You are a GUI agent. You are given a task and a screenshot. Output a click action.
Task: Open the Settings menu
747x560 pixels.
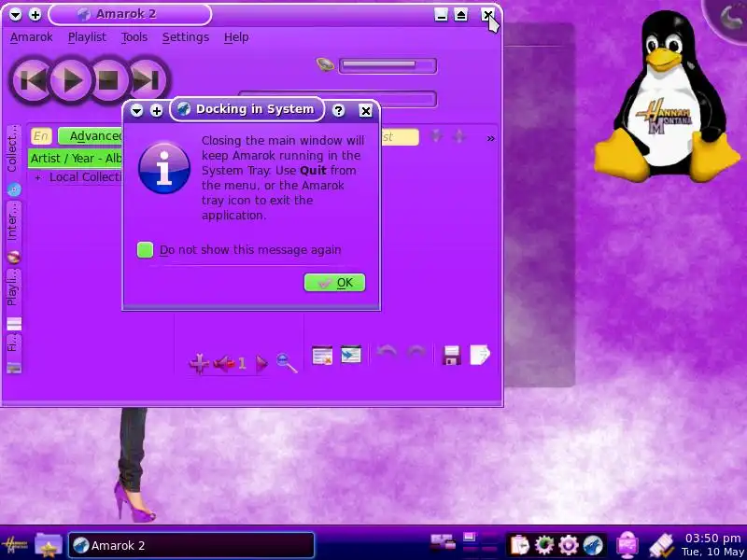point(185,37)
